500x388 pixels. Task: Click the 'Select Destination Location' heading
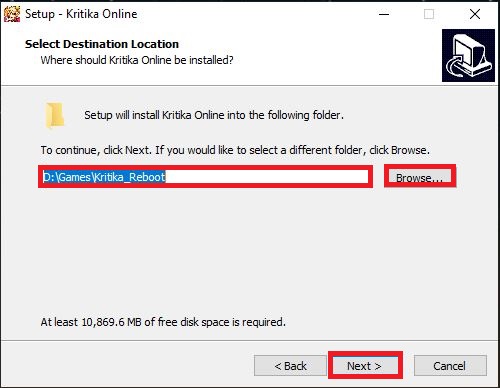point(102,44)
